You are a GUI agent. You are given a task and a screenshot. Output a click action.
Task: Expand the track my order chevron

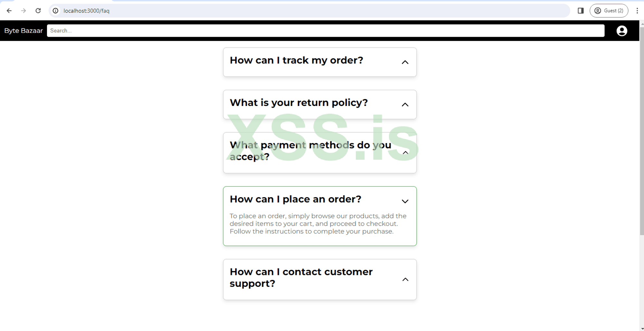[x=405, y=62]
